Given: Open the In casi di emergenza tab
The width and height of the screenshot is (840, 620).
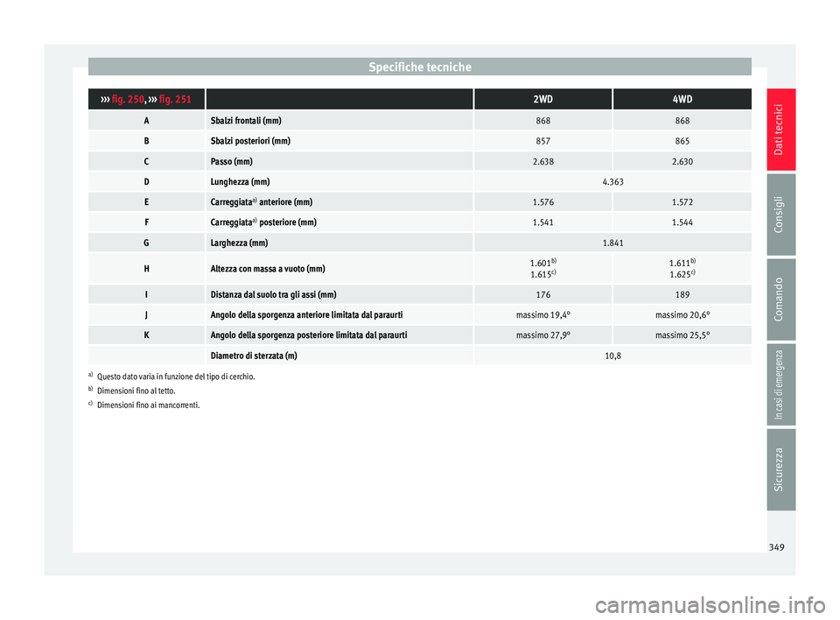Looking at the screenshot, I should click(780, 384).
